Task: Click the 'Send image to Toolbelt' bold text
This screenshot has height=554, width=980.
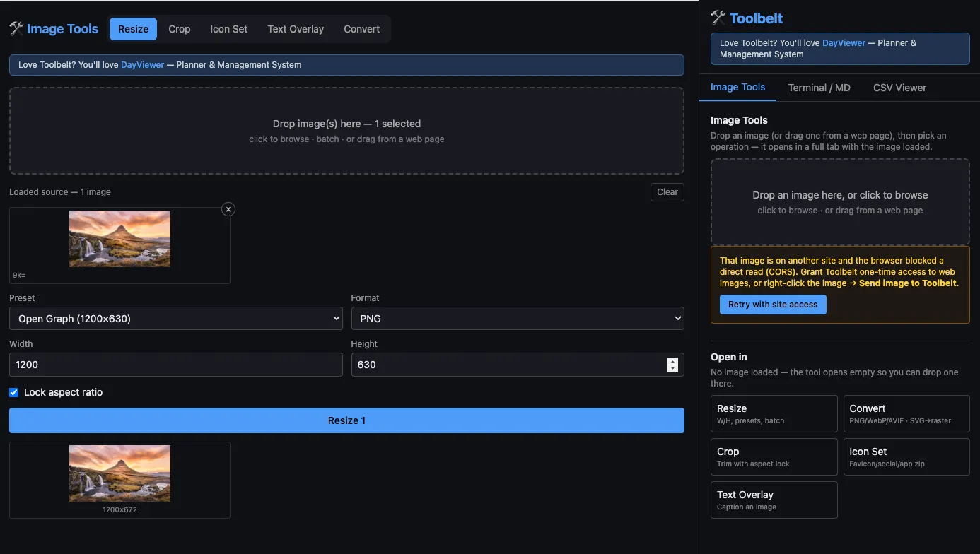Action: pyautogui.click(x=907, y=283)
